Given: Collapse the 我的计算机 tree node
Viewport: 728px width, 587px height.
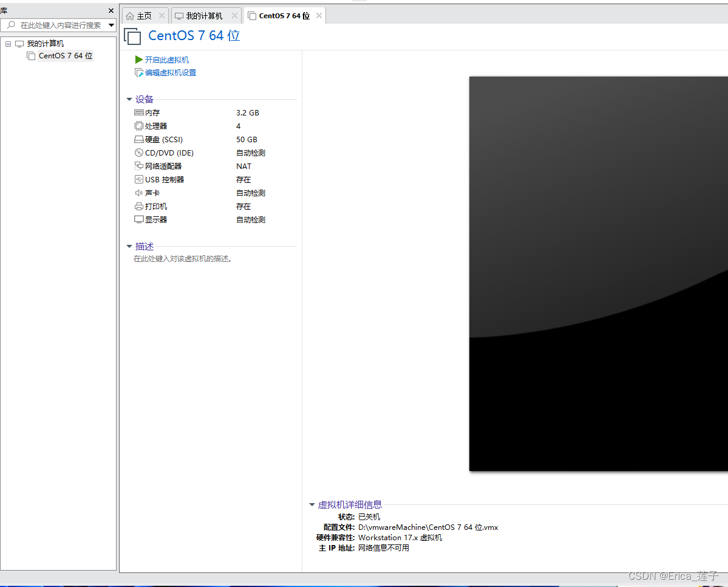Looking at the screenshot, I should (8, 44).
